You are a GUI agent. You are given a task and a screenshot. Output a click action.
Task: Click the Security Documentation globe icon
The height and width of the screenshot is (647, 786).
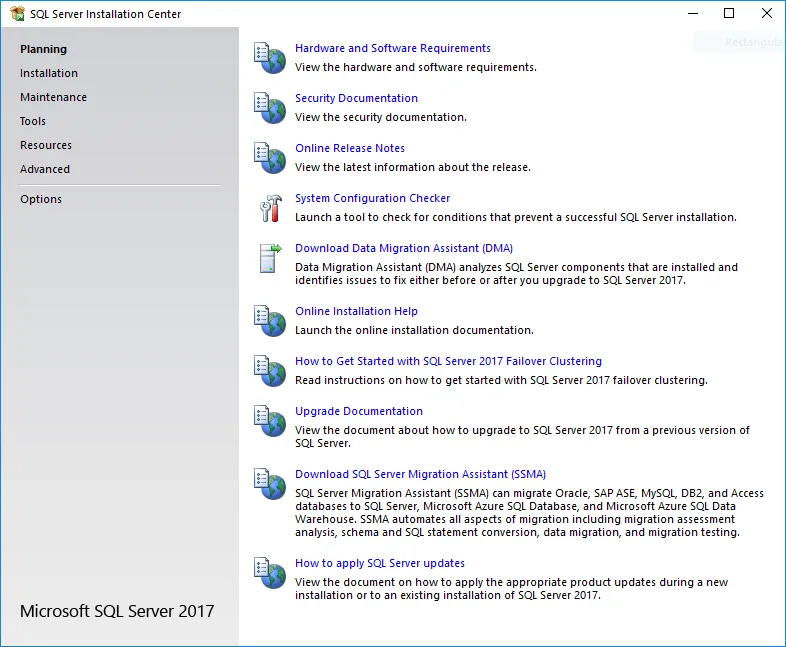click(x=270, y=108)
